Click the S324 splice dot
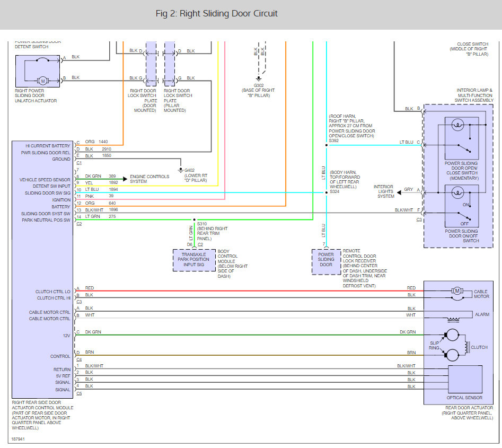This screenshot has width=502, height=448. [327, 192]
